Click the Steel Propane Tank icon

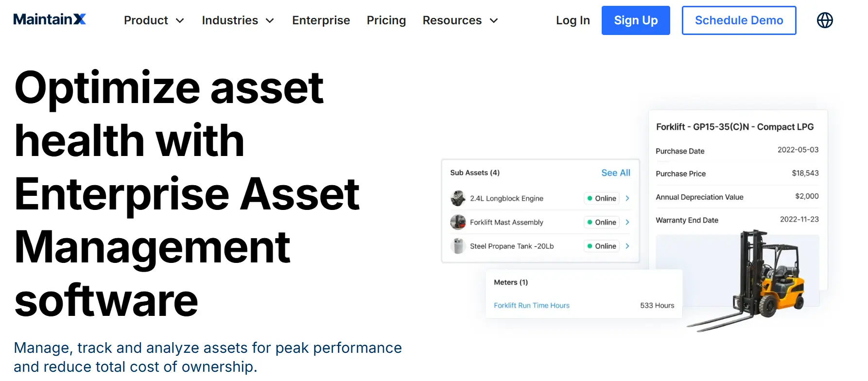(458, 246)
